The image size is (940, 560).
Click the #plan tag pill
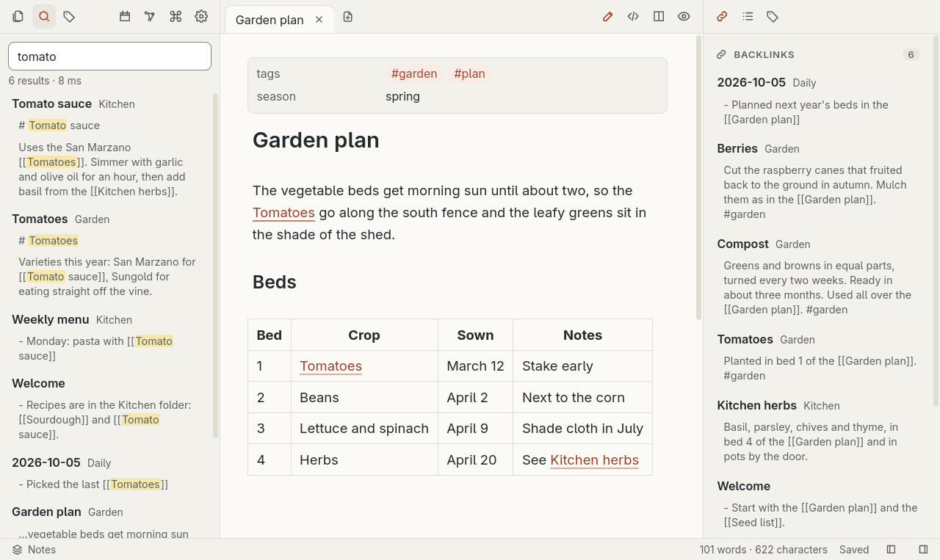click(469, 73)
